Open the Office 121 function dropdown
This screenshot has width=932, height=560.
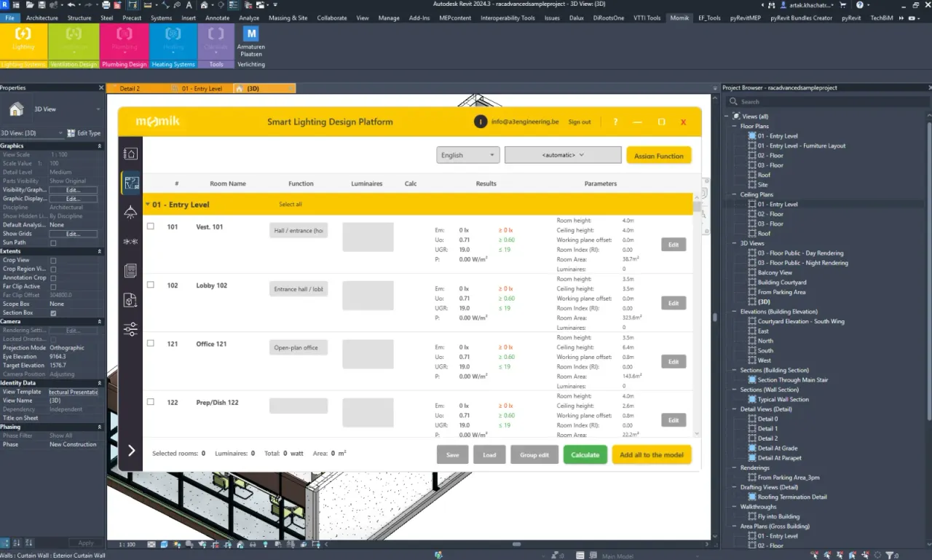tap(299, 347)
